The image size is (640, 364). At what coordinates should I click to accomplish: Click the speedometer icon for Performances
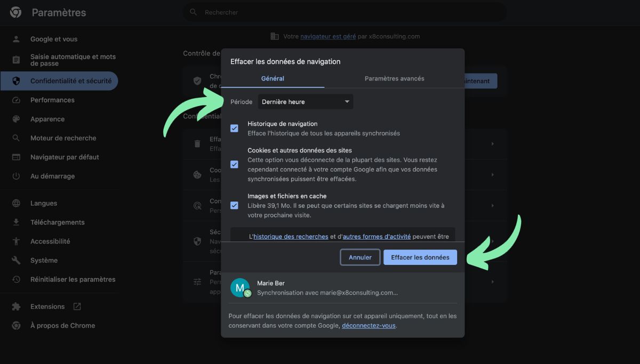click(16, 100)
